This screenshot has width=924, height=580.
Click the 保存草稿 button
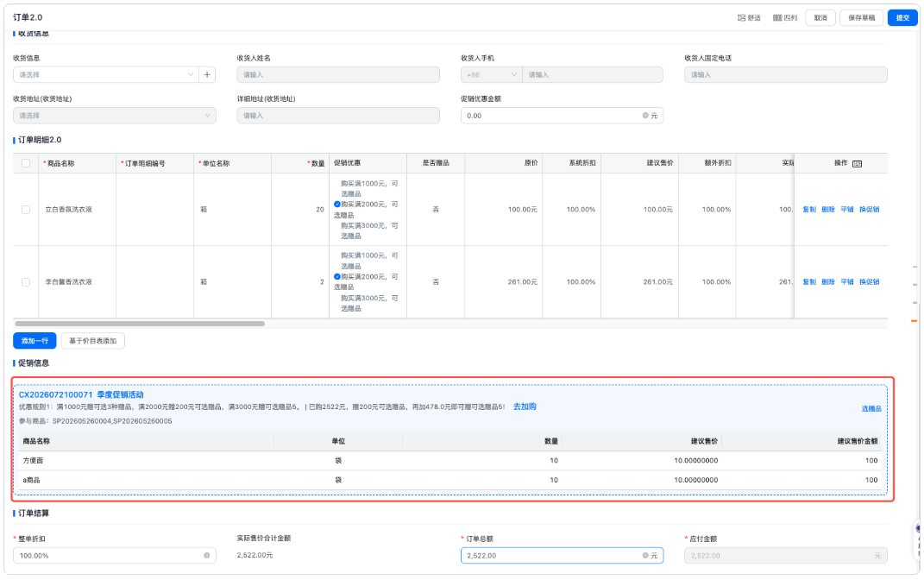coord(862,17)
